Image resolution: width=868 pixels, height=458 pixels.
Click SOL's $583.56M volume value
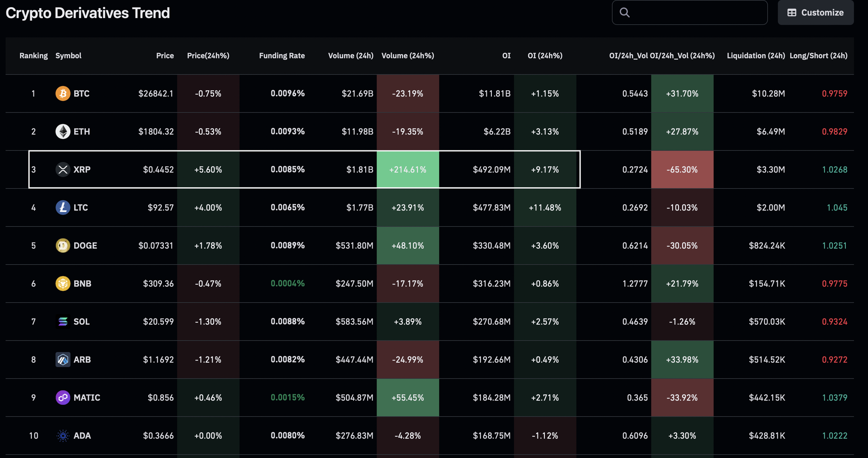pos(354,322)
